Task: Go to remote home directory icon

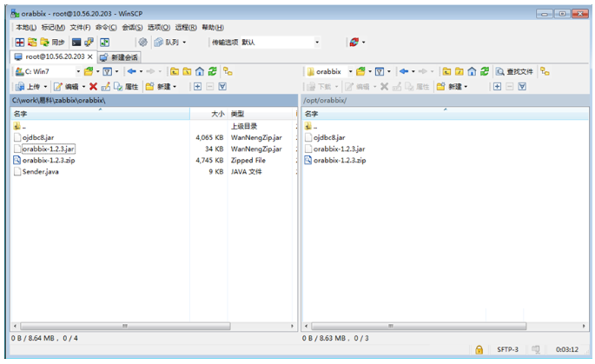Action: [472, 71]
